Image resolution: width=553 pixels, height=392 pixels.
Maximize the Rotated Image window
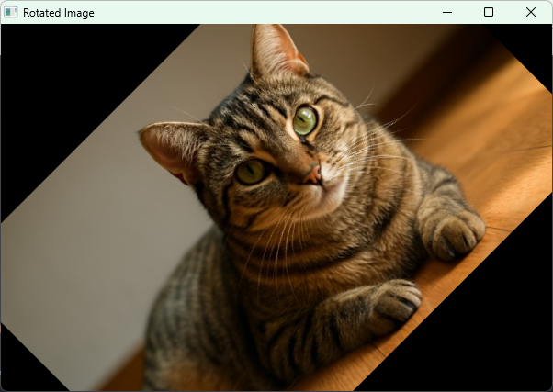tap(489, 12)
